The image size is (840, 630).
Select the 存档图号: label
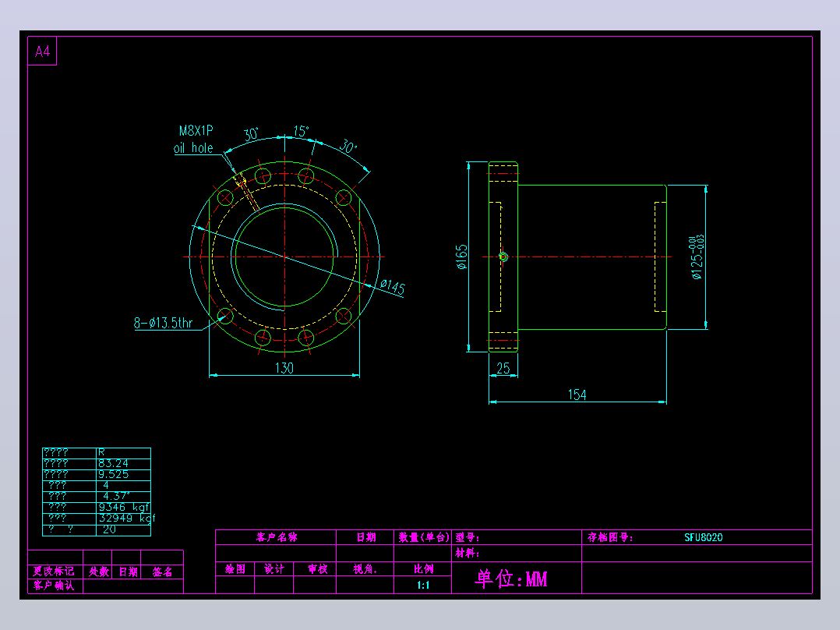point(610,537)
